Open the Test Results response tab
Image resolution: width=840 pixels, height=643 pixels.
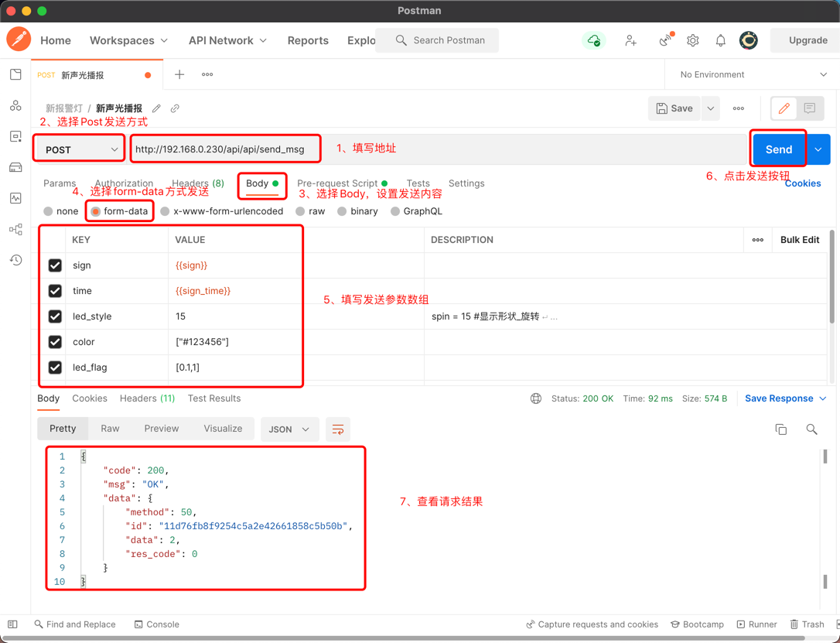click(213, 398)
